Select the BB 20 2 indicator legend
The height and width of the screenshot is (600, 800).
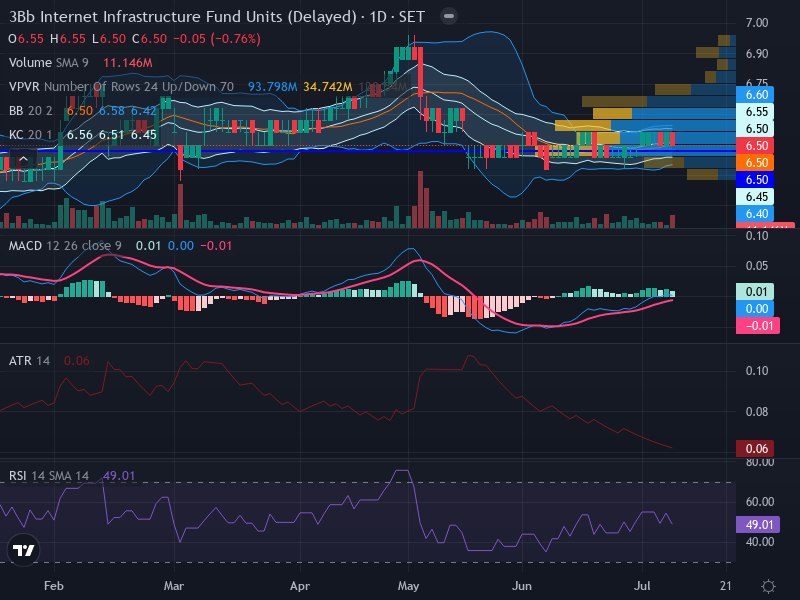pyautogui.click(x=31, y=111)
